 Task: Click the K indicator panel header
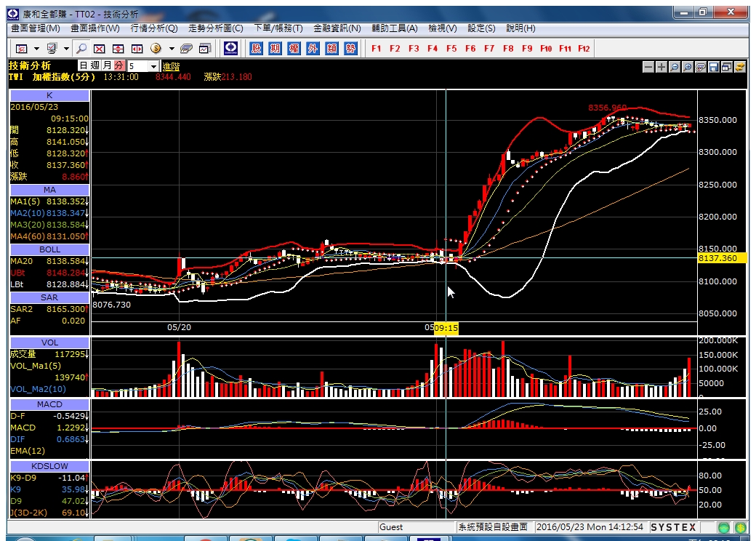49,95
